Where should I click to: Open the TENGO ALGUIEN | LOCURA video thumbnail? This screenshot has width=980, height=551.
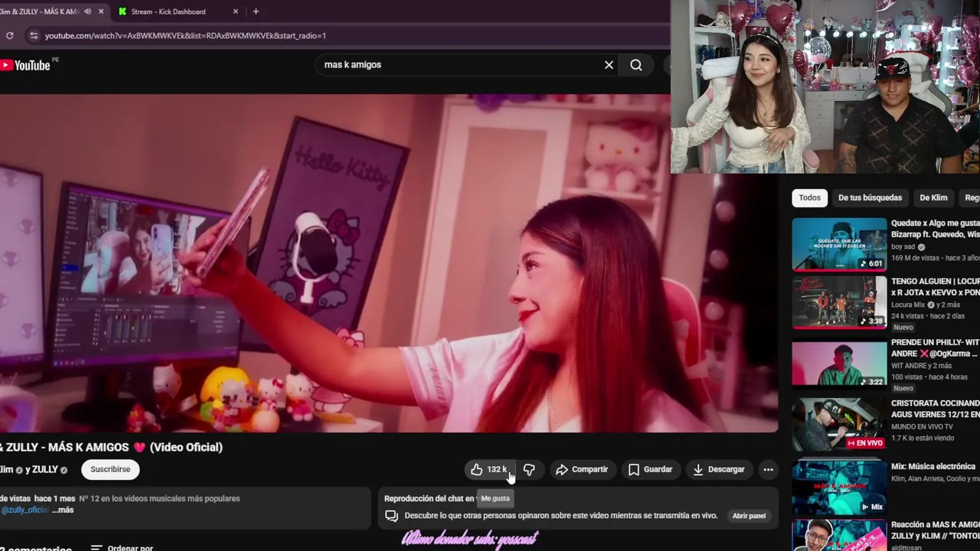pos(839,302)
